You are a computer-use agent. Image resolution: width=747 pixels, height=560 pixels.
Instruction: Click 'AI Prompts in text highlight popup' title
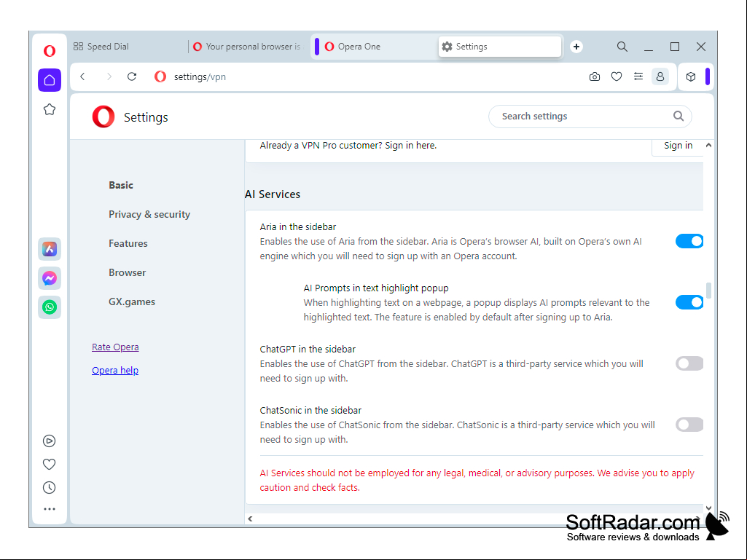point(376,288)
